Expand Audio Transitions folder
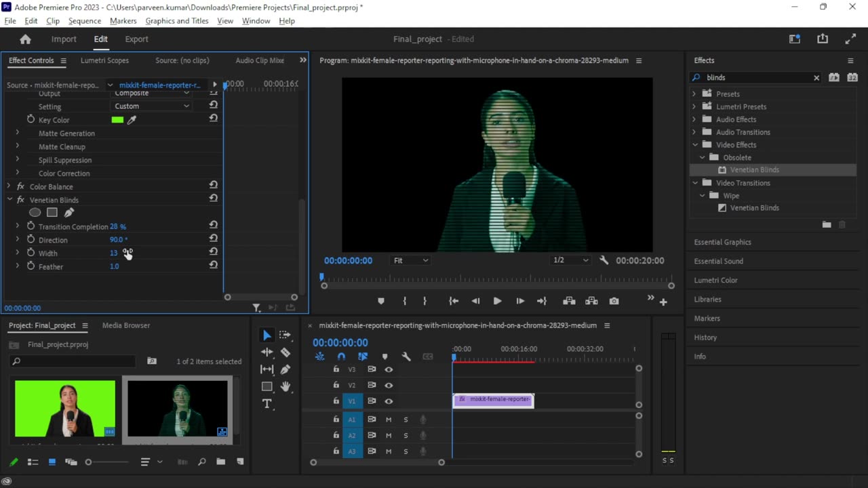868x488 pixels. point(694,132)
